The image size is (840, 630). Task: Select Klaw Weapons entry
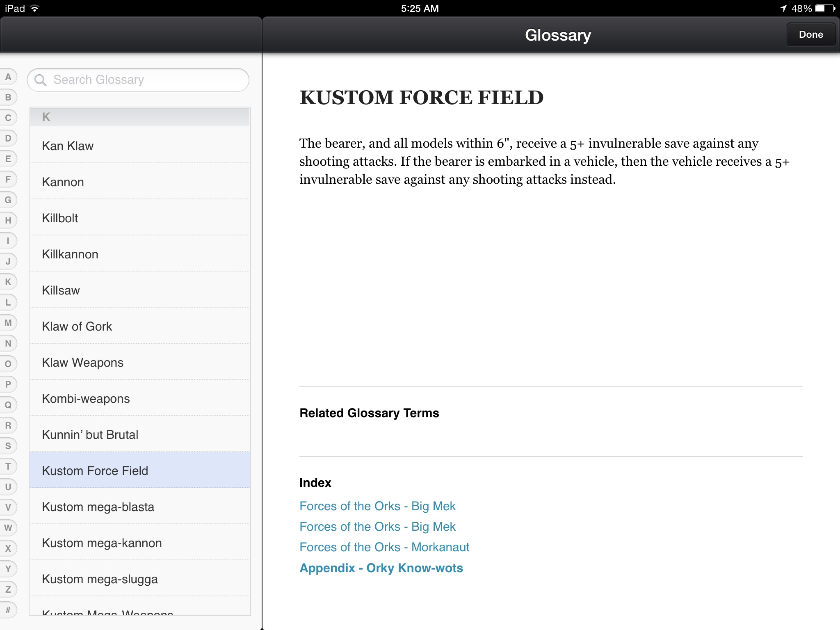(x=140, y=362)
